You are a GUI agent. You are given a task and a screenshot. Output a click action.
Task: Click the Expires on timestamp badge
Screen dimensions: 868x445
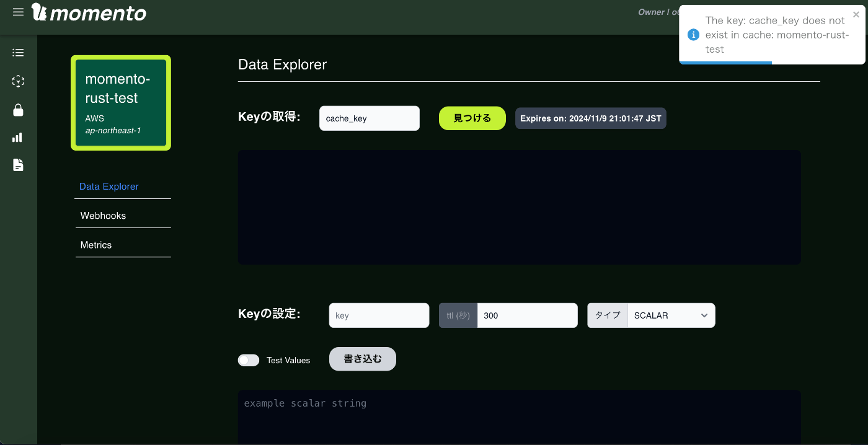591,118
